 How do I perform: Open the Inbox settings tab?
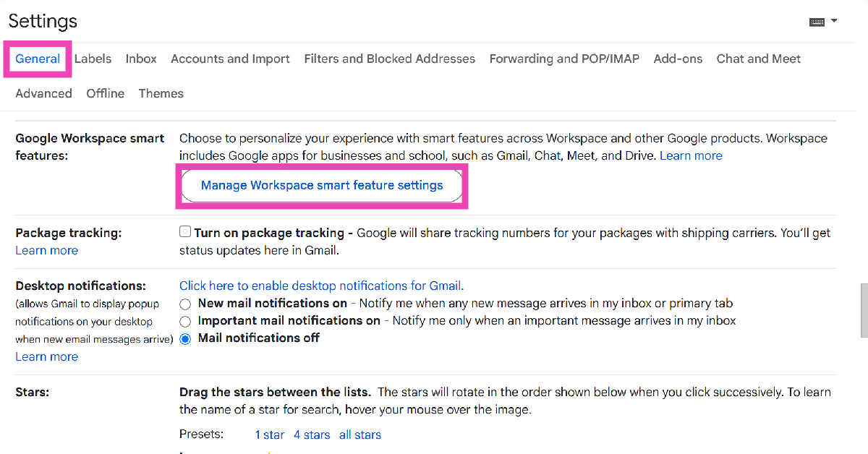tap(141, 59)
